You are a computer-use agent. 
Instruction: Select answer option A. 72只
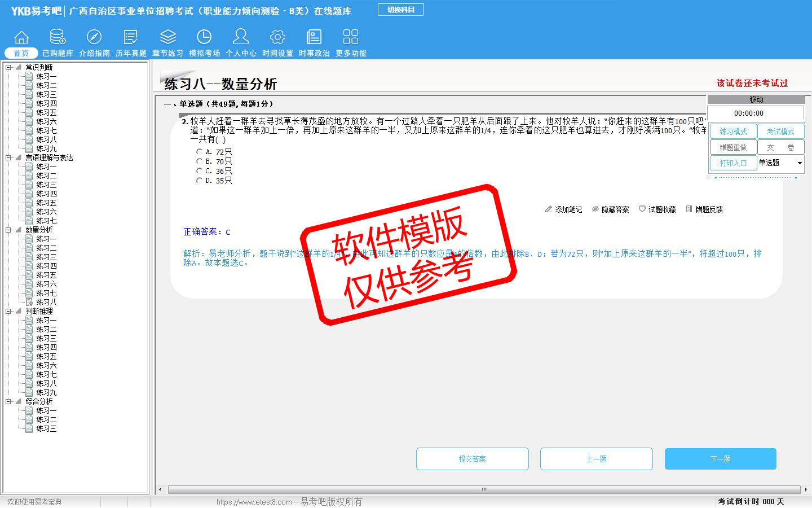pyautogui.click(x=199, y=152)
